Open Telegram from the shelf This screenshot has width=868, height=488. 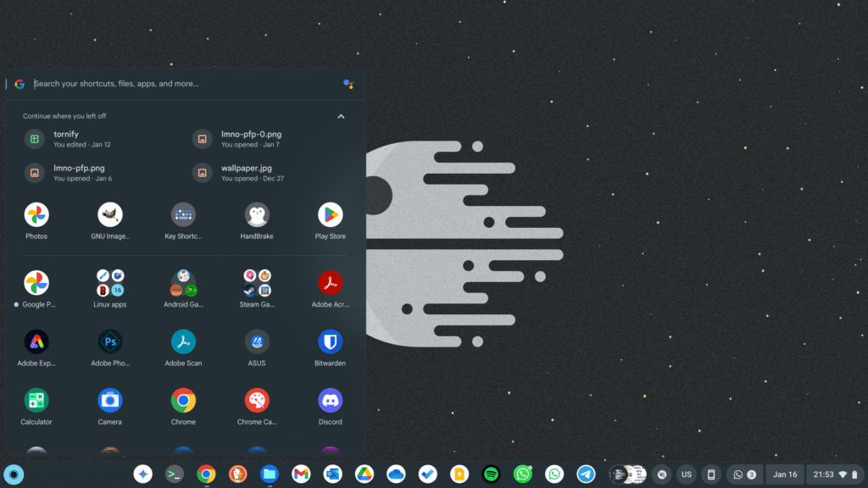(586, 474)
